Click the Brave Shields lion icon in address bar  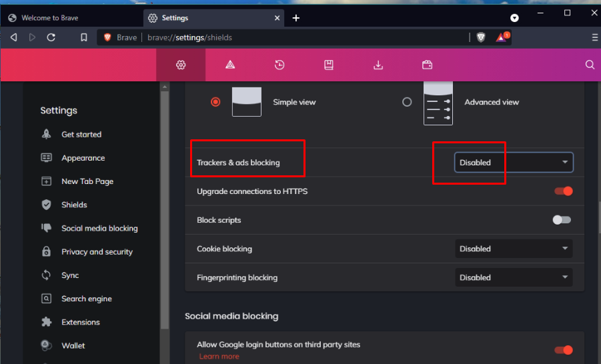coord(481,37)
